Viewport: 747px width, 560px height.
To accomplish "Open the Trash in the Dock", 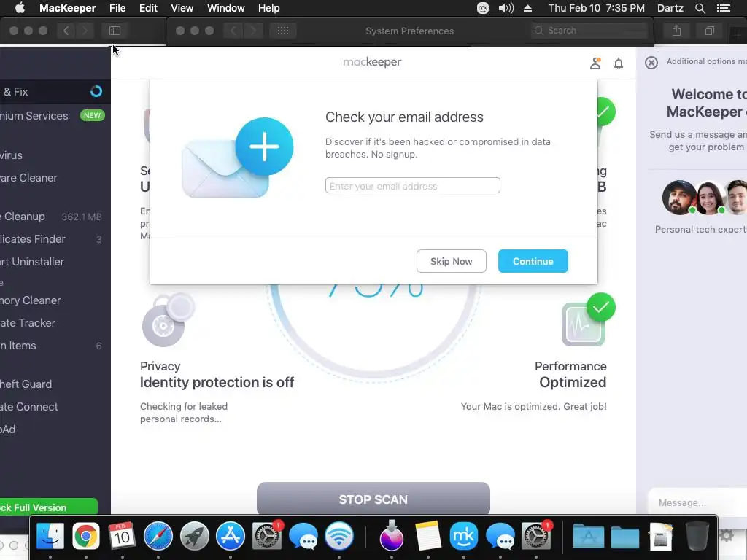I will [x=697, y=536].
